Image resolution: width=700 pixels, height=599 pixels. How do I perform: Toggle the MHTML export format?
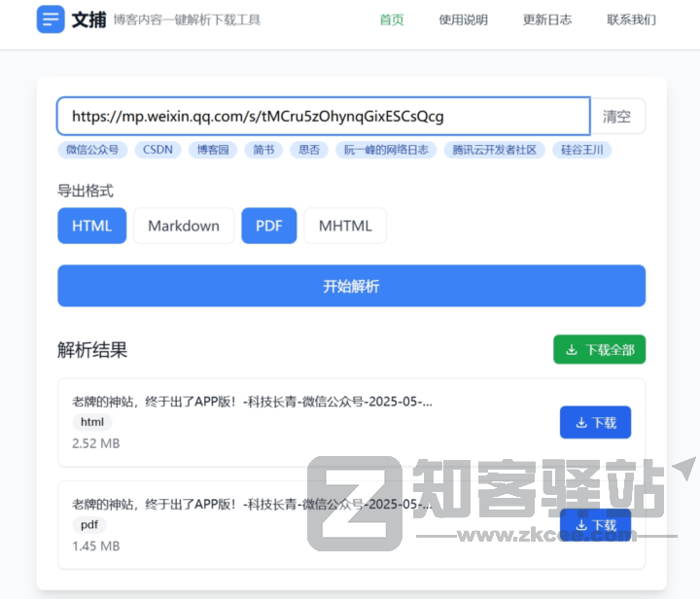345,226
